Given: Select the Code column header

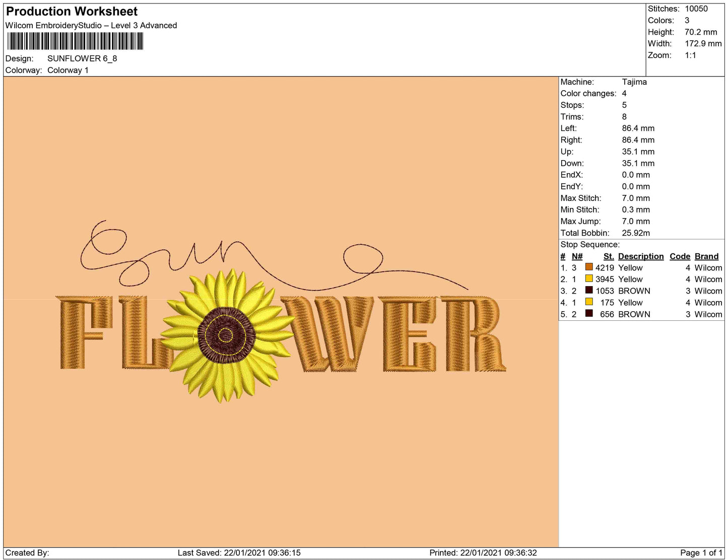Looking at the screenshot, I should [680, 256].
